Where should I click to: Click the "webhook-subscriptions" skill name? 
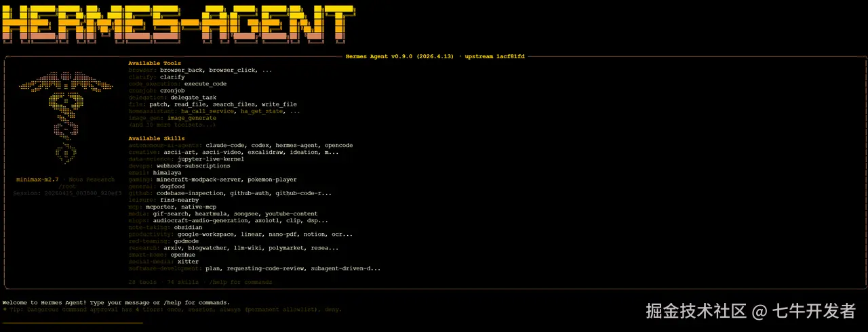(x=193, y=165)
